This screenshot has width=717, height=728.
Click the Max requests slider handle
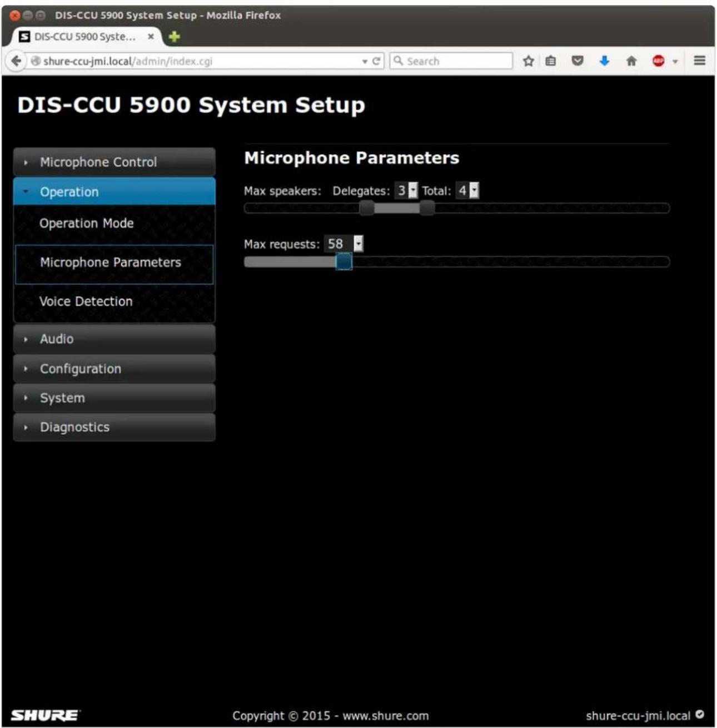344,261
